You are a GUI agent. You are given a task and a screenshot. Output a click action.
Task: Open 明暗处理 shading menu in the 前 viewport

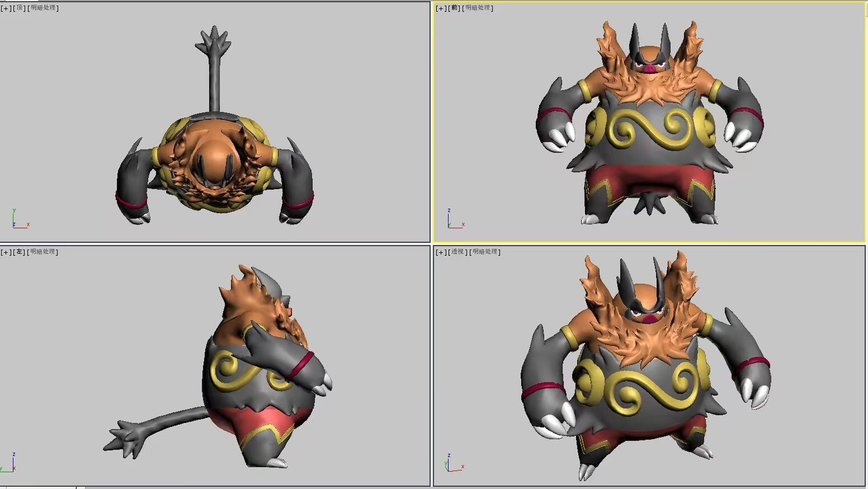tap(479, 8)
